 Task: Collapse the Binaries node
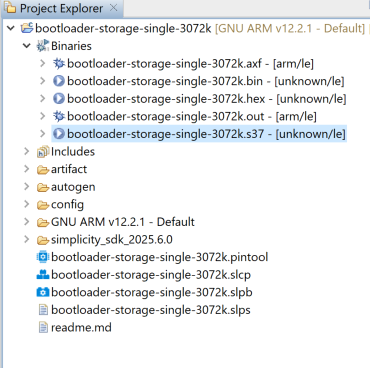[27, 46]
